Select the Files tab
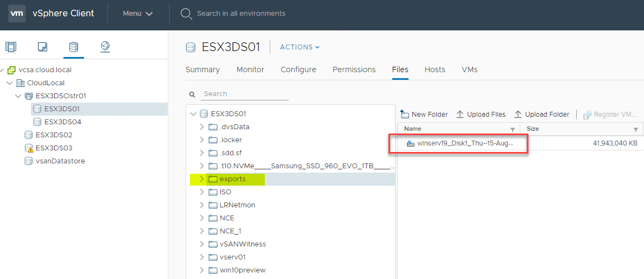644x279 pixels. pos(400,70)
